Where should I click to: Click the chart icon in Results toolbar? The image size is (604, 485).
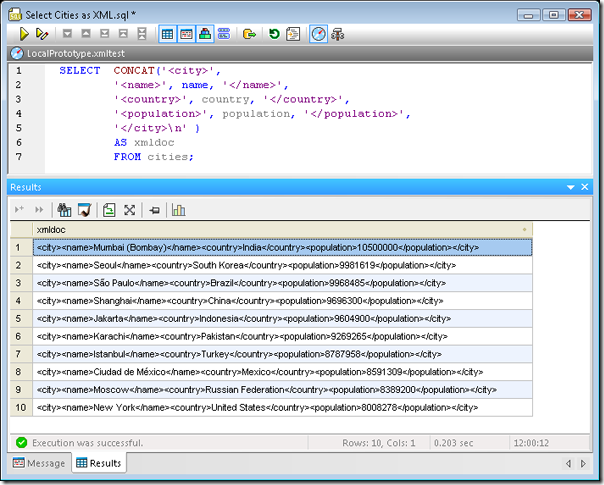click(x=179, y=210)
